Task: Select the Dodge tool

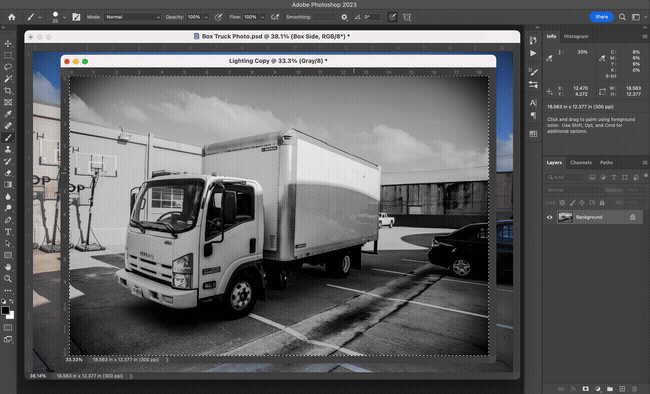Action: tap(8, 208)
